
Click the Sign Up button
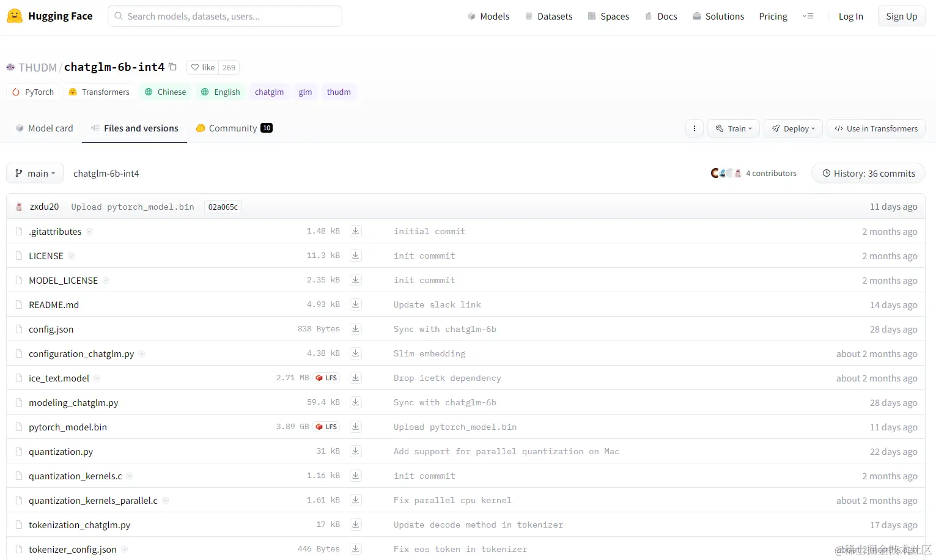(902, 17)
